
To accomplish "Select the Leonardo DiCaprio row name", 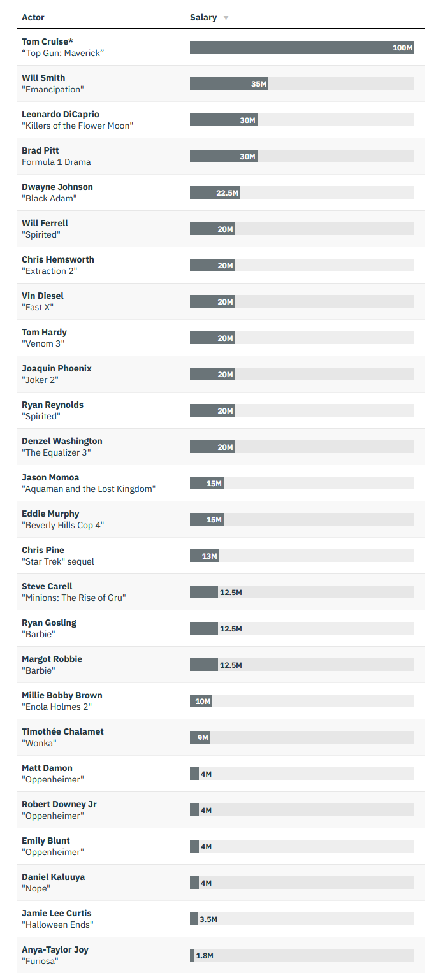I will pyautogui.click(x=61, y=114).
